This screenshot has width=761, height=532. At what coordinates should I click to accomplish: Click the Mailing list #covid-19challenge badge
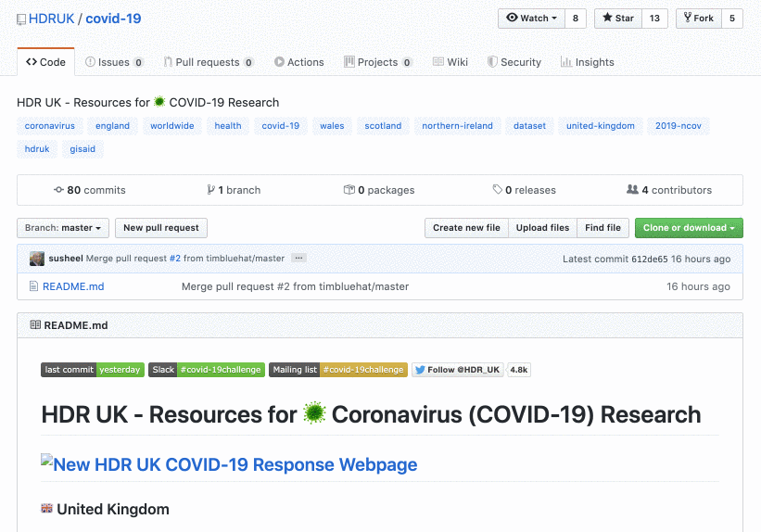[x=338, y=370]
